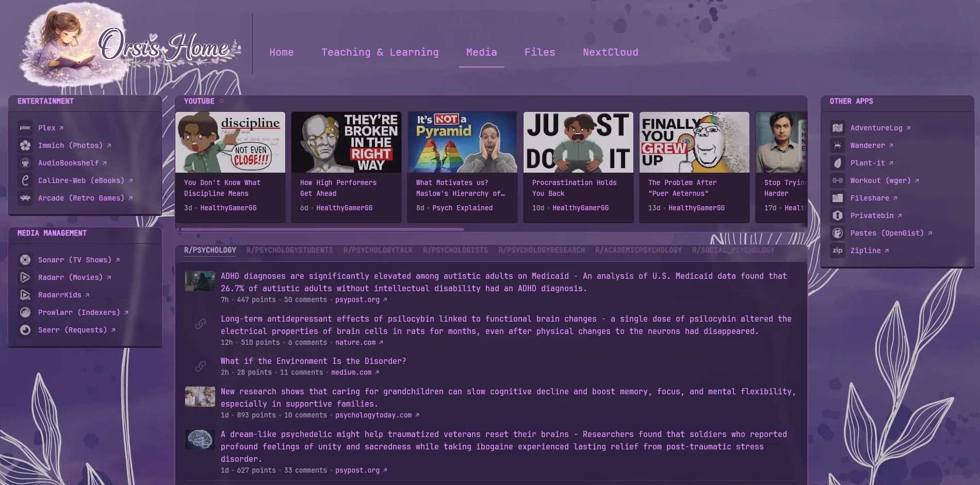The width and height of the screenshot is (980, 485).
Task: Switch to the R/PSYCHOLOGYTALK tab
Action: pyautogui.click(x=378, y=250)
